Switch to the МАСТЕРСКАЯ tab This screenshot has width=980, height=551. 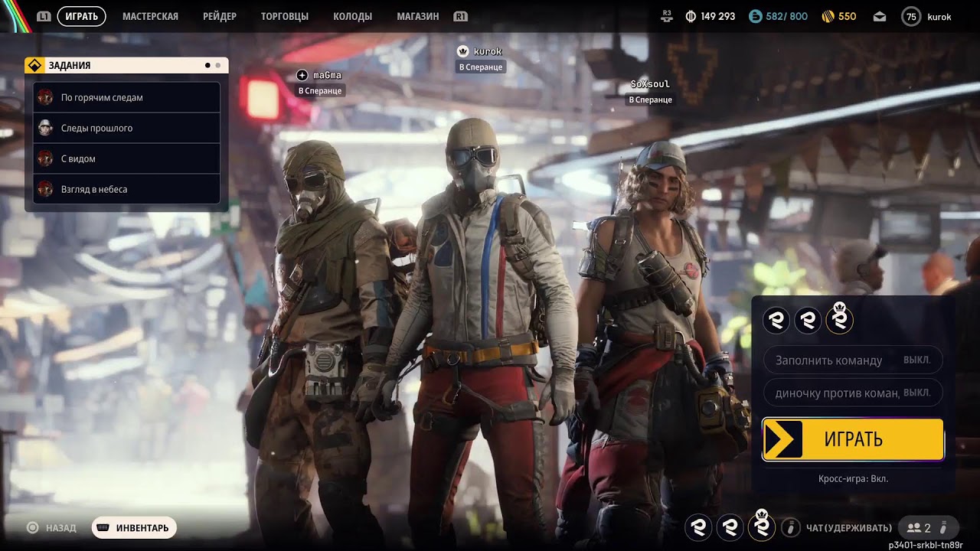[150, 16]
